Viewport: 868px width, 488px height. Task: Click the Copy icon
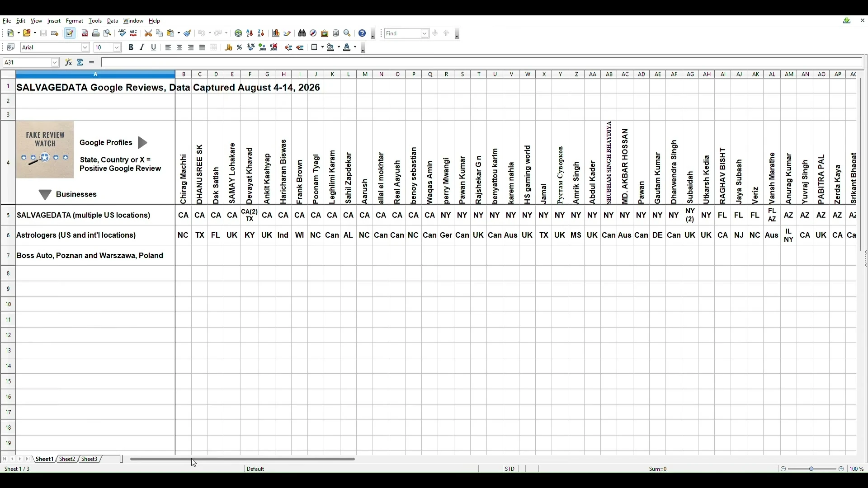pyautogui.click(x=160, y=33)
